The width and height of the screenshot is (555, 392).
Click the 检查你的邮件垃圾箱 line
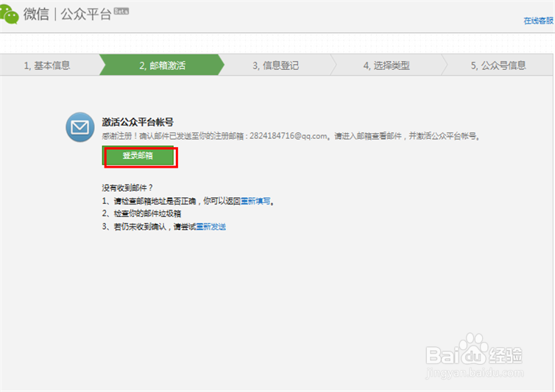click(141, 213)
